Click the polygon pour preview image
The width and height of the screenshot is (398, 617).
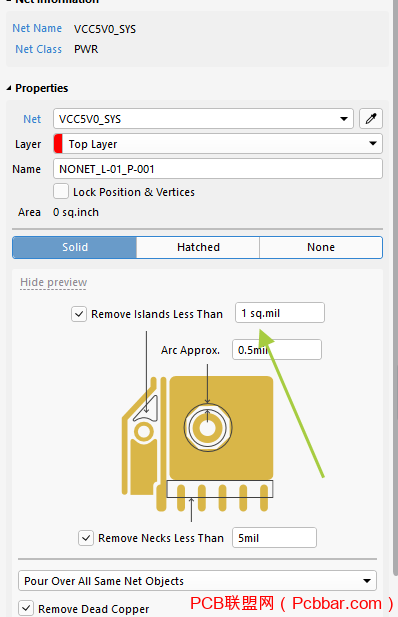click(197, 443)
